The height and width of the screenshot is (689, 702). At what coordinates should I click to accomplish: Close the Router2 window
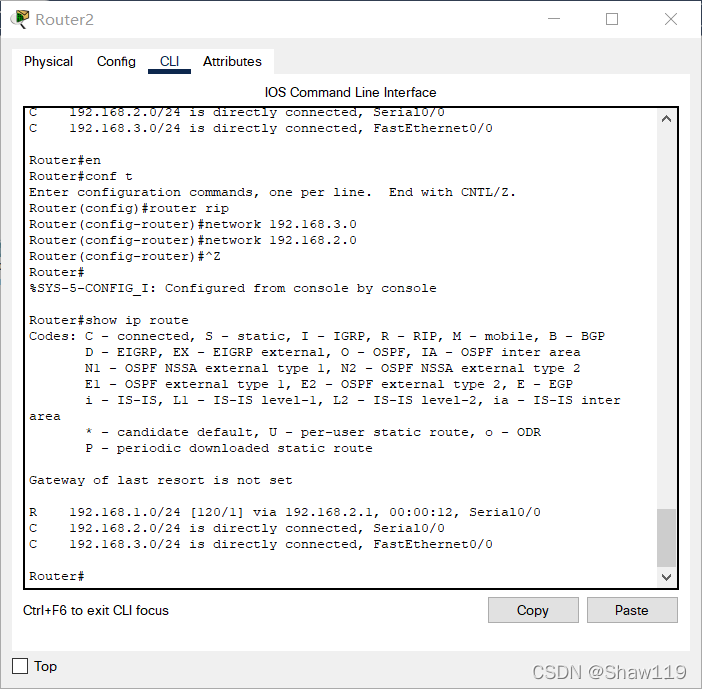tap(671, 19)
